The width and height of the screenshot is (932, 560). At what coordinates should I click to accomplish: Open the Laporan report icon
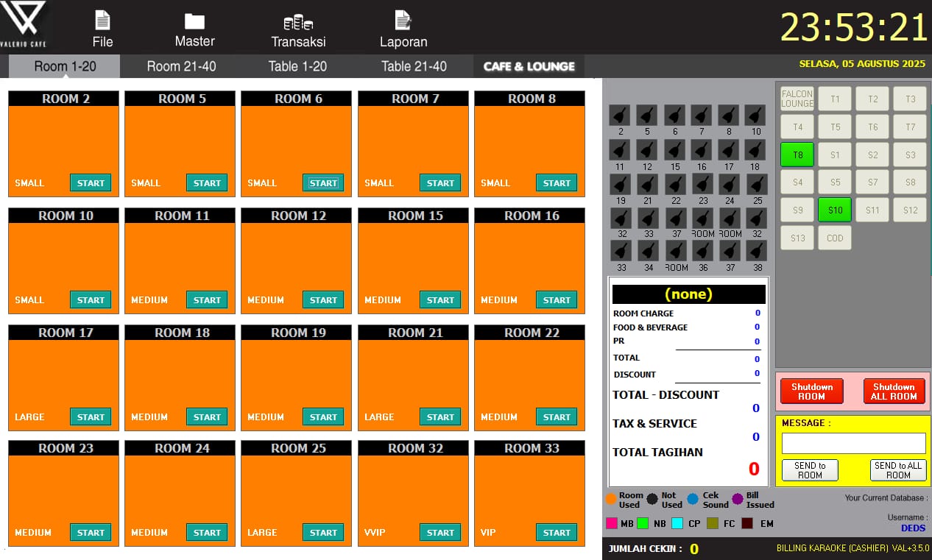coord(403,21)
